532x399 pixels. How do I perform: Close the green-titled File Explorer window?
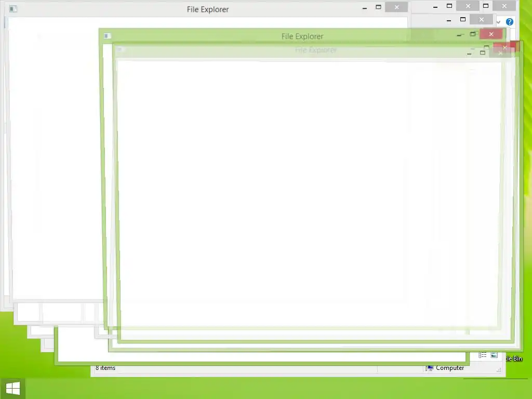point(491,34)
